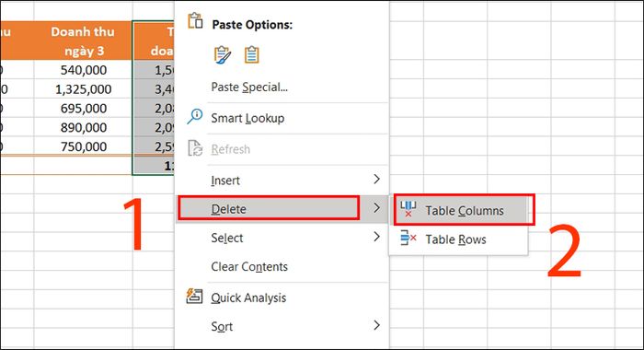Image resolution: width=644 pixels, height=350 pixels.
Task: Open Smart Lookup menu item
Action: pos(247,119)
